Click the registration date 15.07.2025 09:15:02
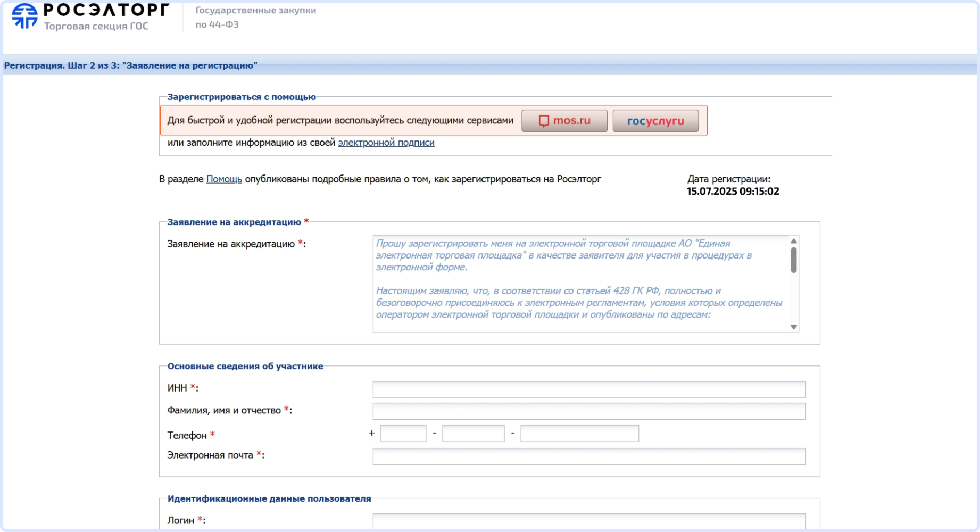The width and height of the screenshot is (980, 532). tap(733, 192)
